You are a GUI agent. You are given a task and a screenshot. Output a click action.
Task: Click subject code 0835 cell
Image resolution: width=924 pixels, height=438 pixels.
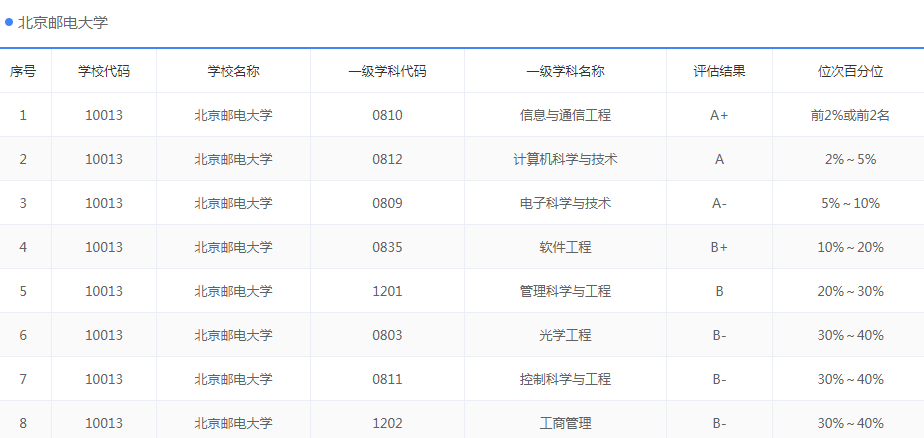[387, 247]
